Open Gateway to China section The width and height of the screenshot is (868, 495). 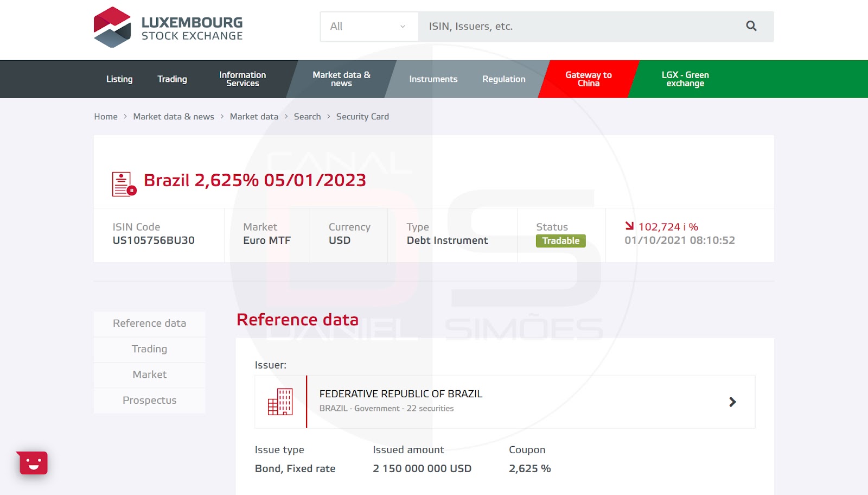[x=589, y=79]
